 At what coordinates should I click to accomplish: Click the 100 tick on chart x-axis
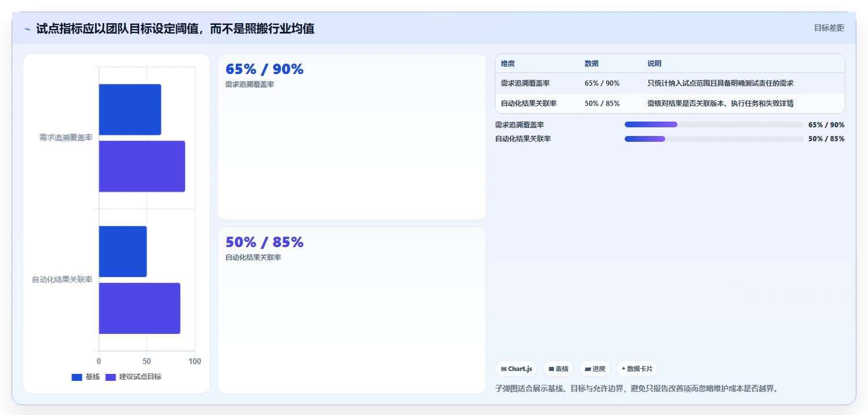(x=195, y=361)
